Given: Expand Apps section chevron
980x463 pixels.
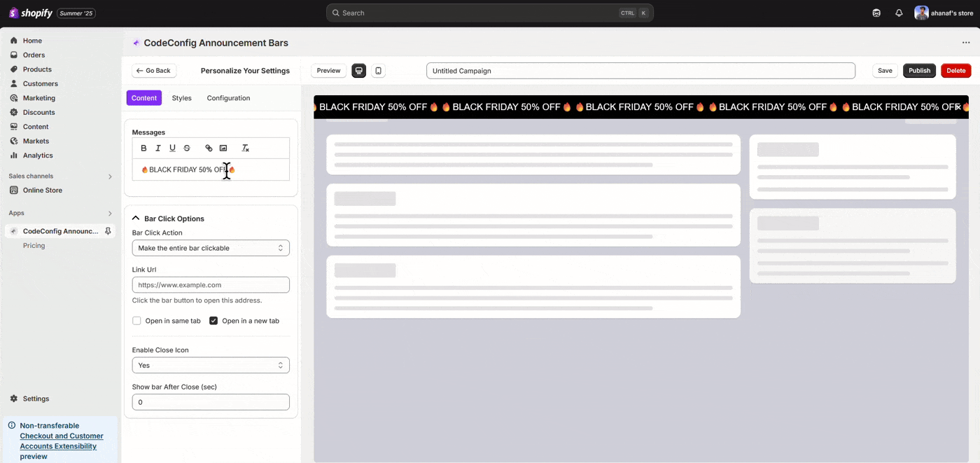Looking at the screenshot, I should [x=110, y=213].
